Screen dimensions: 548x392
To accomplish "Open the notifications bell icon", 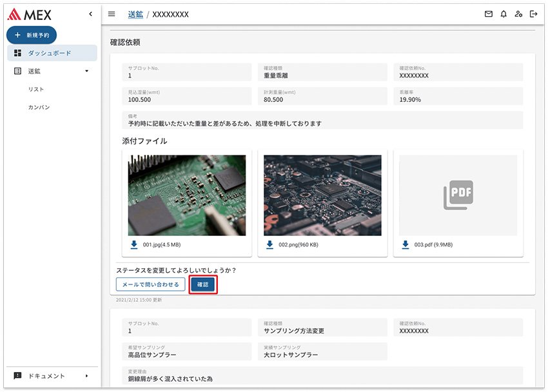I will pos(504,14).
